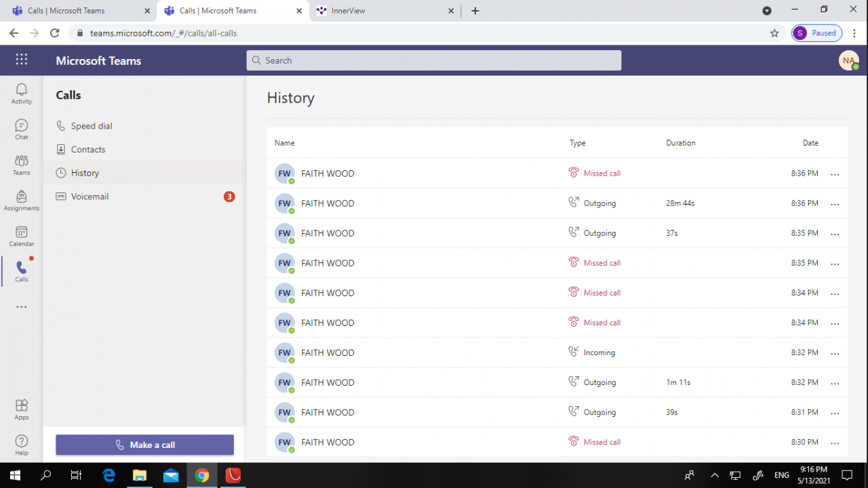The width and height of the screenshot is (868, 488).
Task: Click the Make a call button
Action: coord(144,445)
